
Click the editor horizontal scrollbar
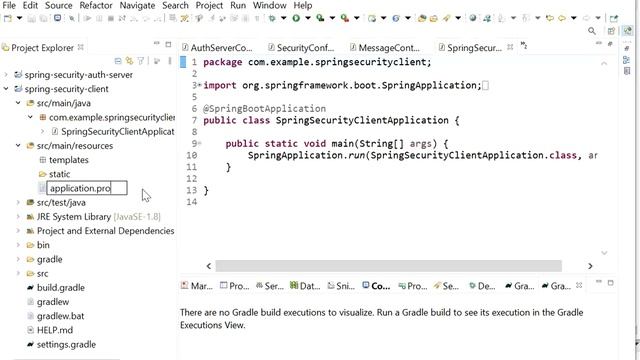coord(388,266)
